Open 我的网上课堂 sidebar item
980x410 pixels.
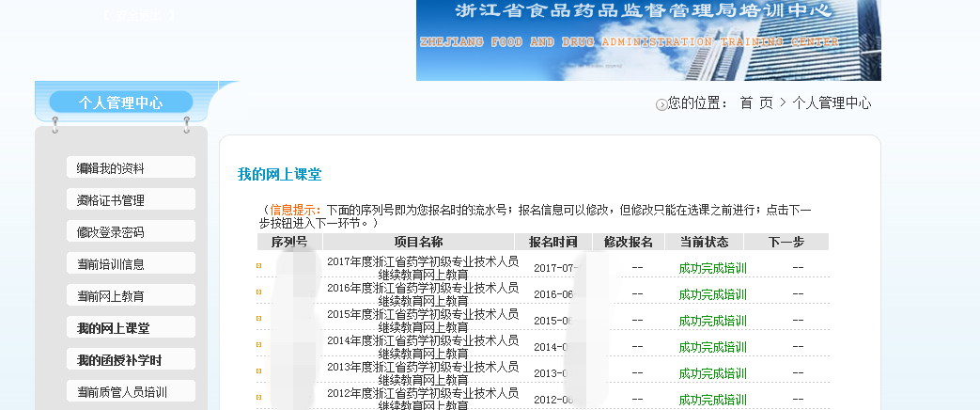click(x=131, y=328)
